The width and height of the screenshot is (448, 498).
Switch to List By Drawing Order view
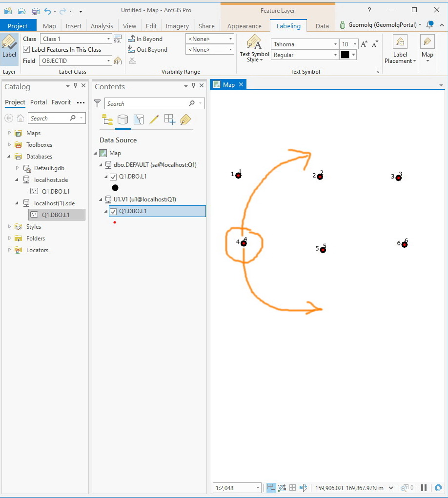click(107, 120)
